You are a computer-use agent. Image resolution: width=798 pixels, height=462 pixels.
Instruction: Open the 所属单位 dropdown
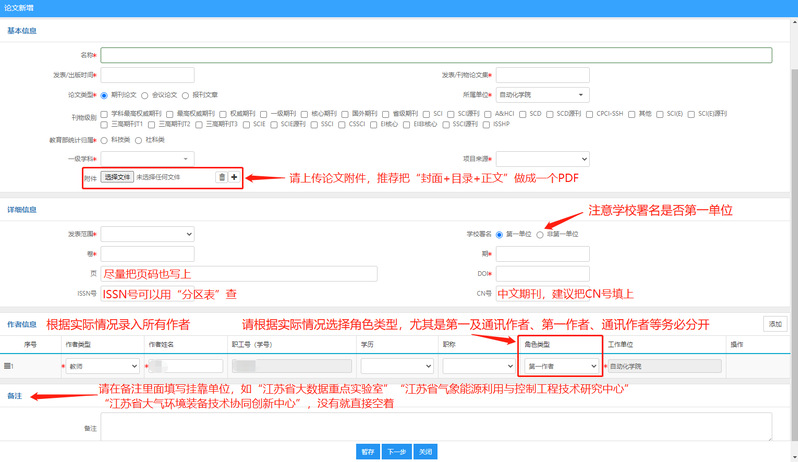[541, 95]
